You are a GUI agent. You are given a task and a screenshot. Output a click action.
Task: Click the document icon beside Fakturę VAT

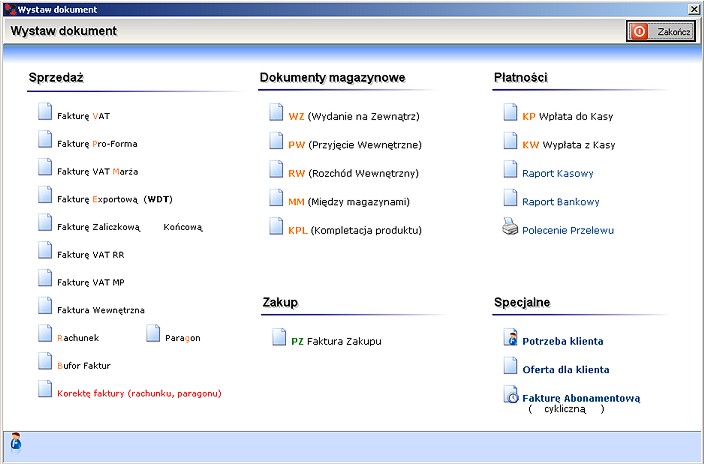point(45,111)
